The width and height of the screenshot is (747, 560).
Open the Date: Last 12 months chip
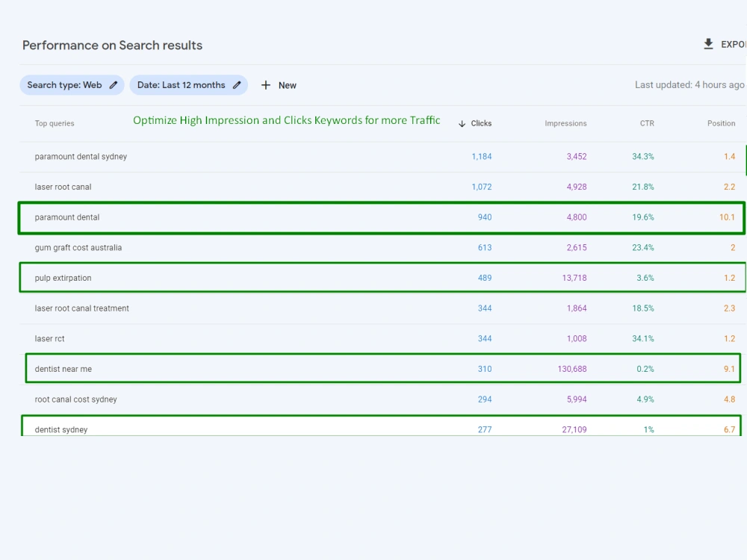pos(189,85)
